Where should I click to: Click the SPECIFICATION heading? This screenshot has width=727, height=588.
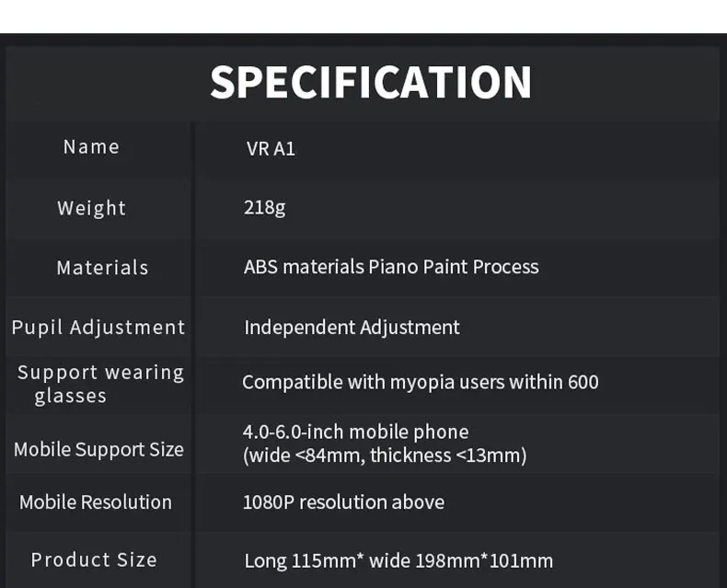[371, 83]
